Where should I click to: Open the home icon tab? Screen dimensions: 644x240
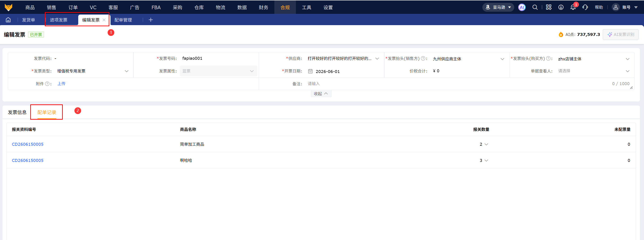pyautogui.click(x=8, y=20)
